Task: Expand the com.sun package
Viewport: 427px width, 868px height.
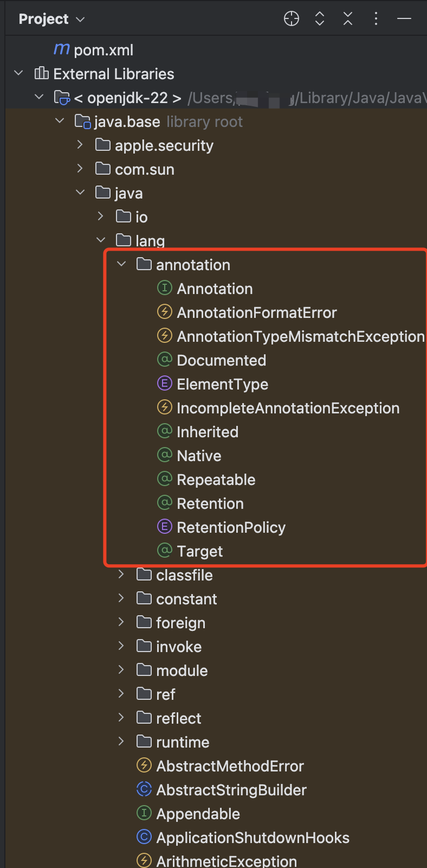Action: 80,169
